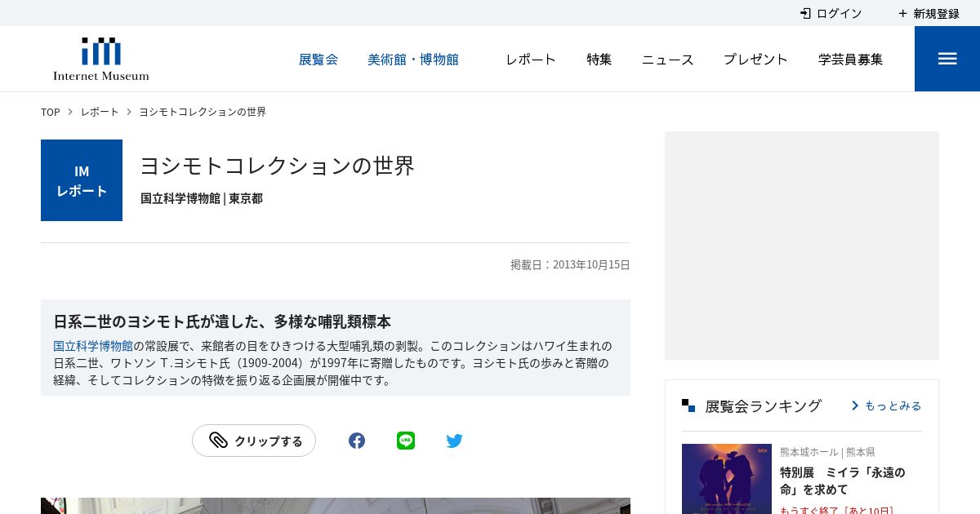Click the 日系二世のヨシモト氏が遺した heading
This screenshot has height=514, width=980.
click(222, 321)
